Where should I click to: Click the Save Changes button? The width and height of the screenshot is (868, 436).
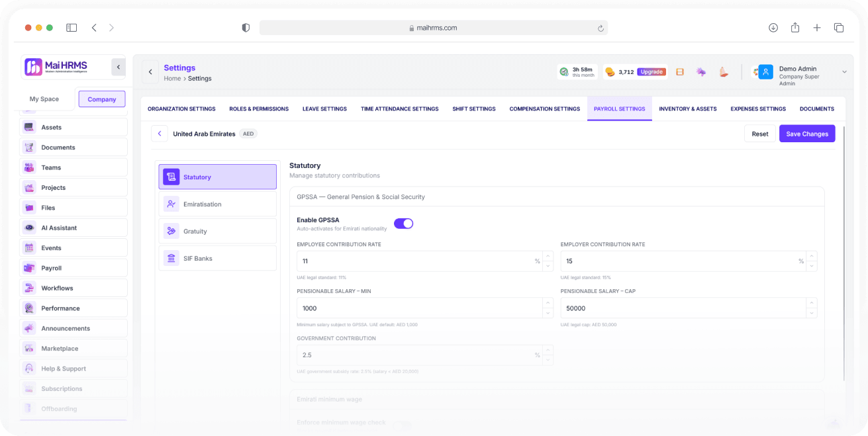pyautogui.click(x=807, y=134)
